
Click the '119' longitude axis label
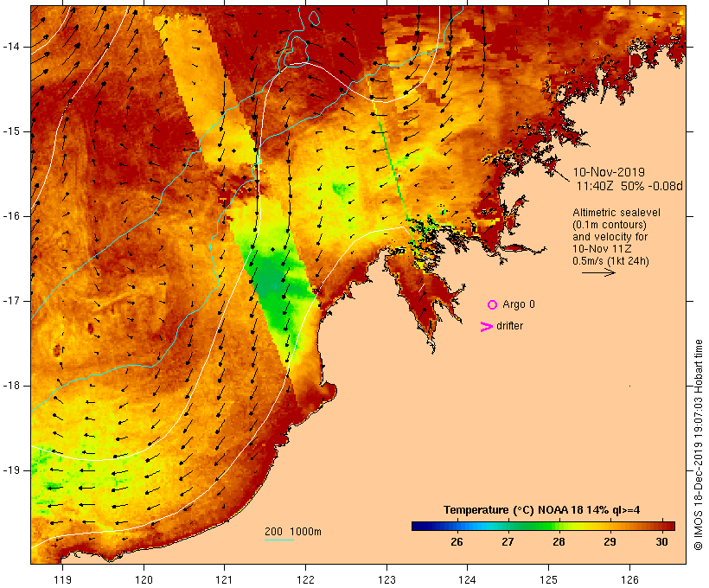pyautogui.click(x=62, y=579)
